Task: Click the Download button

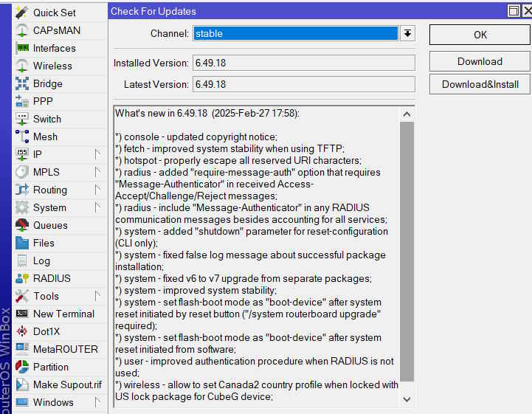Action: click(480, 61)
